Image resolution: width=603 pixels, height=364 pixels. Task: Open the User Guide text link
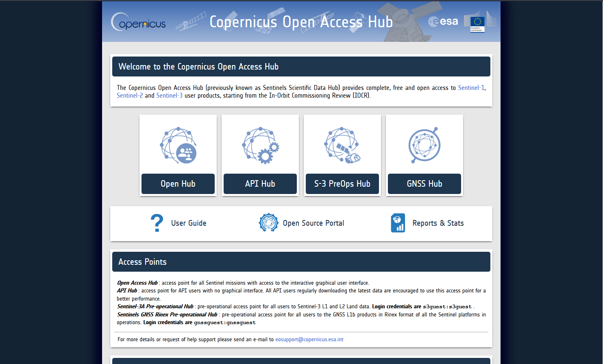point(189,223)
